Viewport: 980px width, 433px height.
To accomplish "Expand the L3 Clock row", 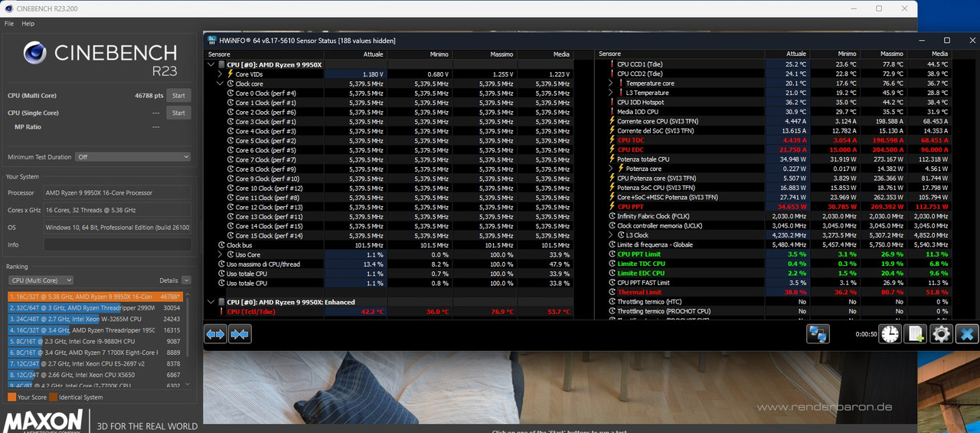I will tap(611, 235).
